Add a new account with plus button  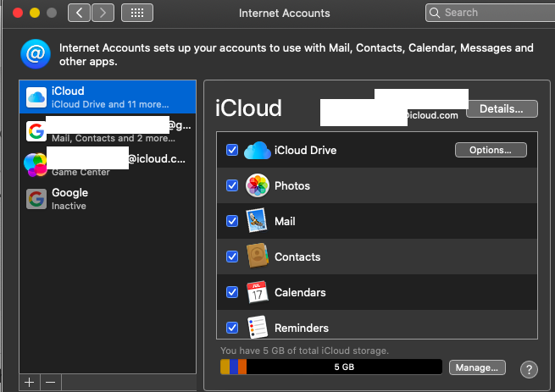[30, 383]
